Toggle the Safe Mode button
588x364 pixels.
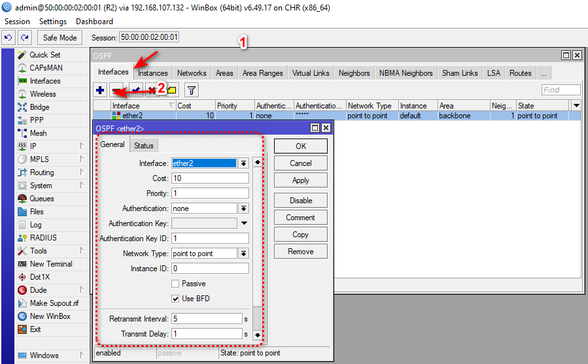60,38
